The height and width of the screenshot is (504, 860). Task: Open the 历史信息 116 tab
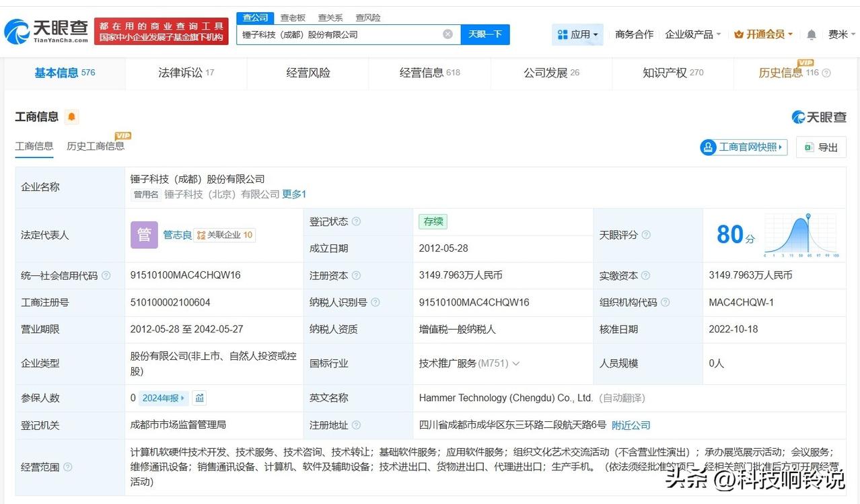click(x=794, y=73)
